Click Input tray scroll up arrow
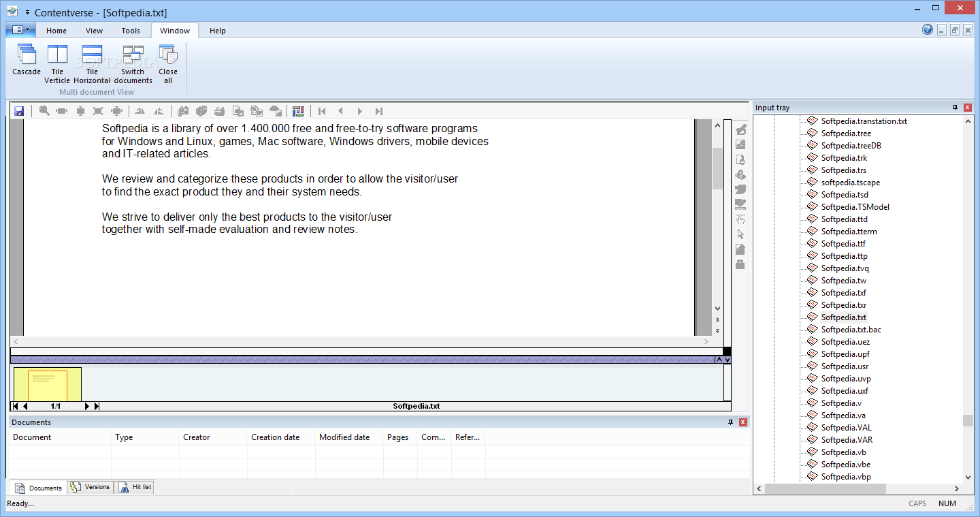This screenshot has height=517, width=980. (968, 121)
